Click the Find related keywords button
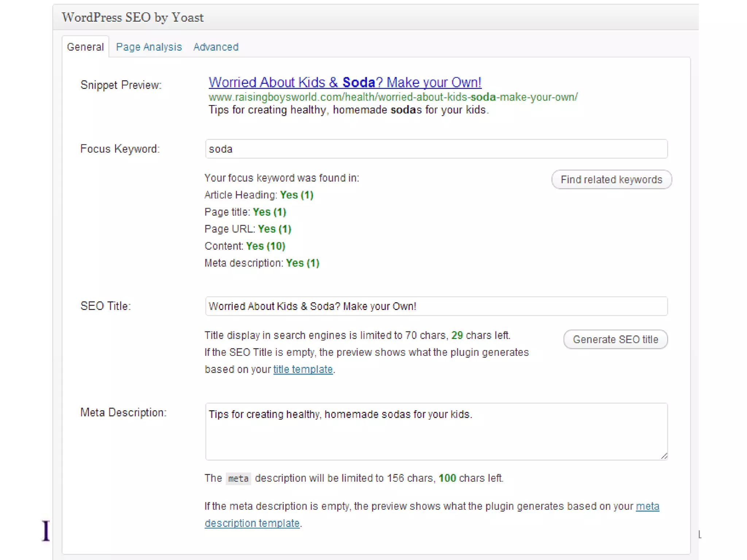 611,179
